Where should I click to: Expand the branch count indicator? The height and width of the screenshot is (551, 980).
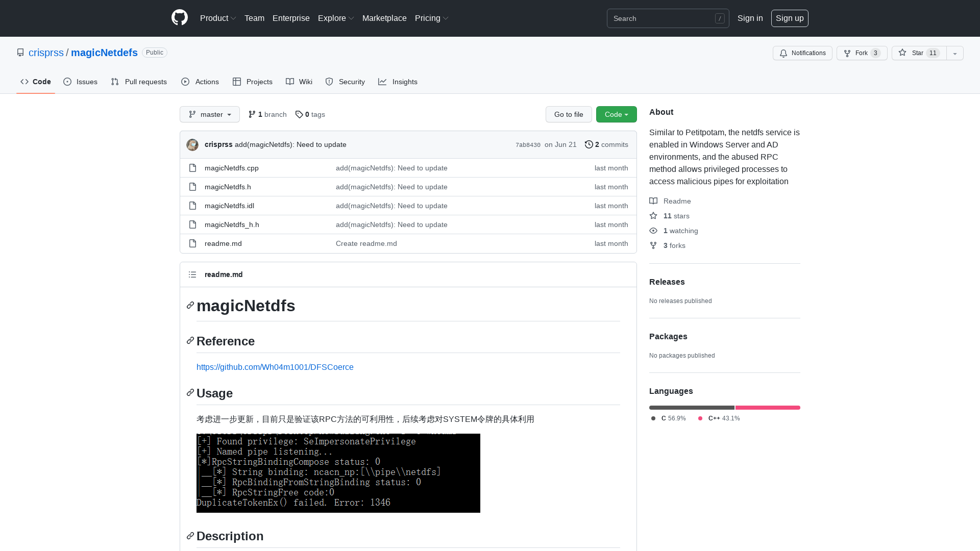pos(267,114)
